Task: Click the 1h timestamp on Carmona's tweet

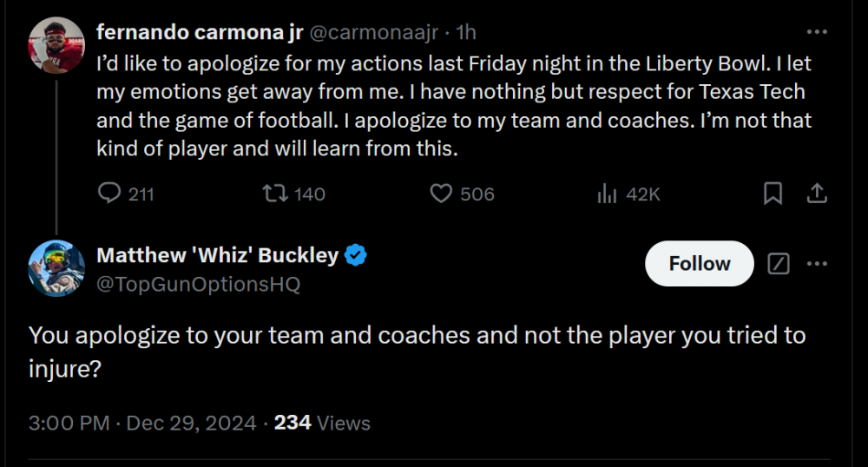Action: point(466,32)
